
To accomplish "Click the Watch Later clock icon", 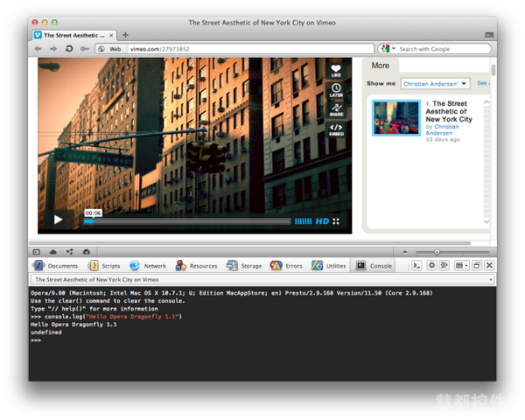I will (x=336, y=90).
